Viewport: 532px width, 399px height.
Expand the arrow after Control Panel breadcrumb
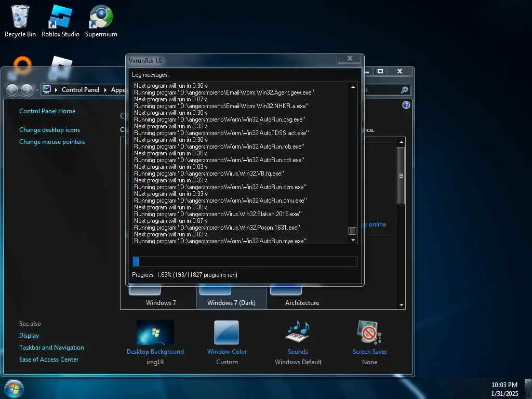105,90
